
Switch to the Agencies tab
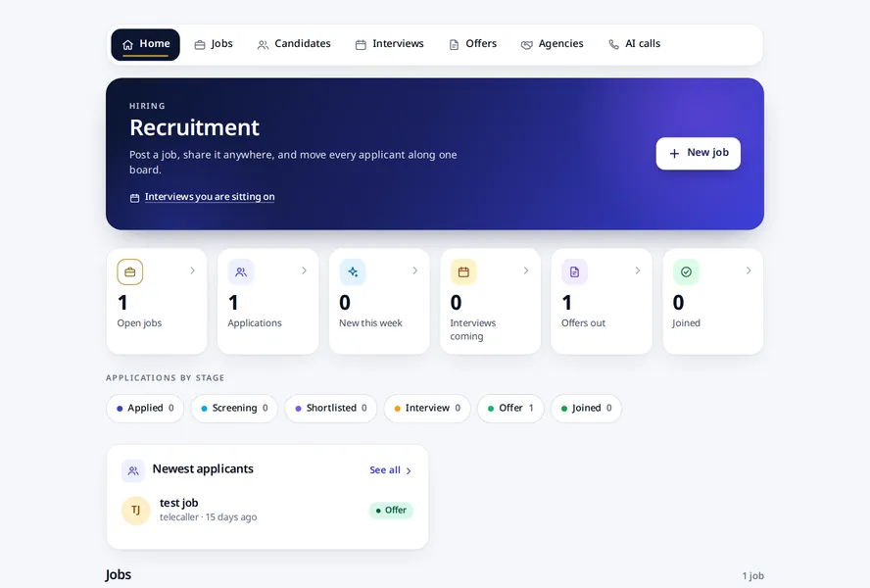[552, 44]
